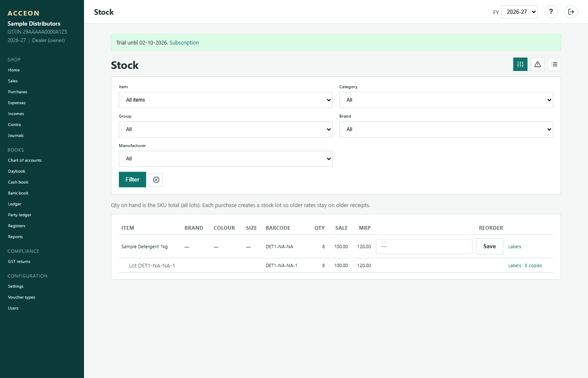588x378 pixels.
Task: Open Journals in sidebar
Action: pos(16,136)
